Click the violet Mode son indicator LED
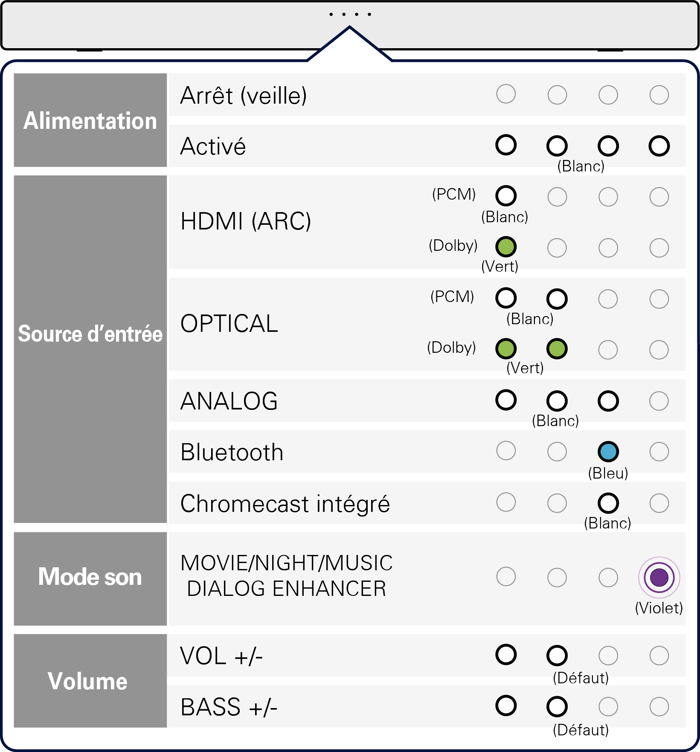Screen dimensions: 700x752 (659, 577)
